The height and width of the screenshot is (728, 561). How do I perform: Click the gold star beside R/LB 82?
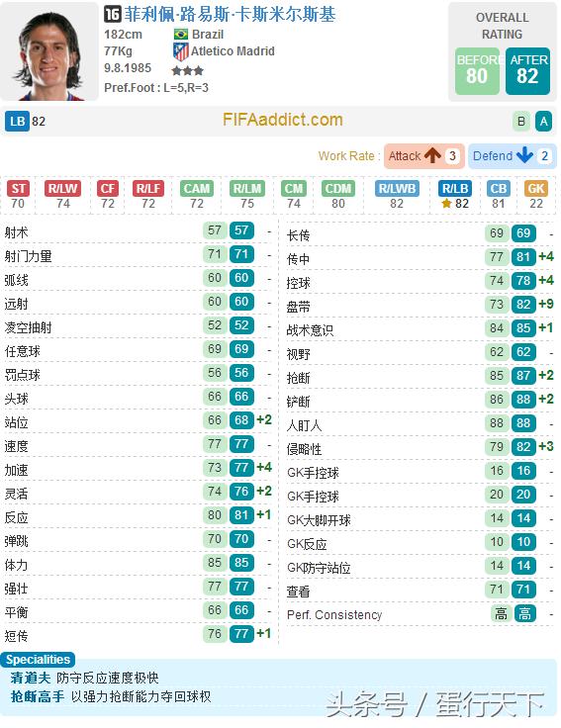[446, 204]
